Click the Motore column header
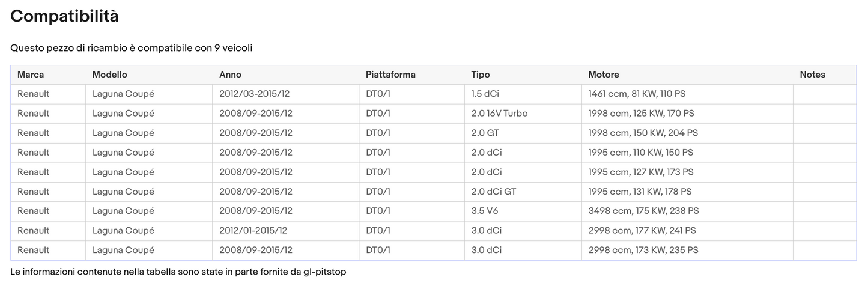The image size is (868, 286). point(603,75)
